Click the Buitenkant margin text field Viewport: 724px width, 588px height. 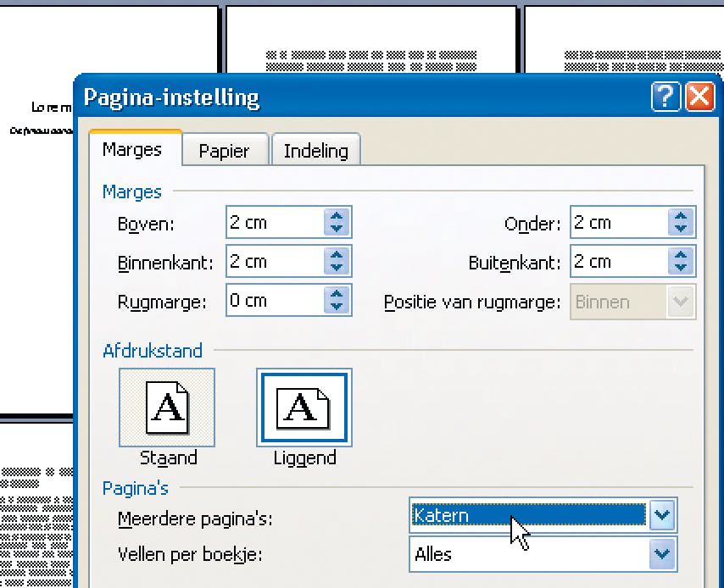[x=618, y=262]
